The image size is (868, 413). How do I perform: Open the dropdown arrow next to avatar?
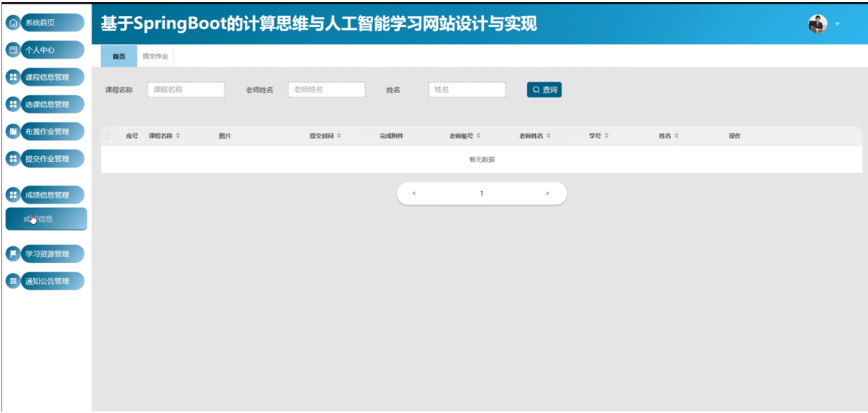(837, 23)
